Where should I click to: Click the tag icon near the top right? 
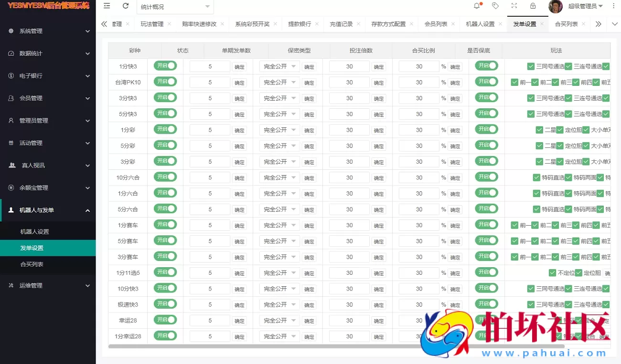coord(495,6)
